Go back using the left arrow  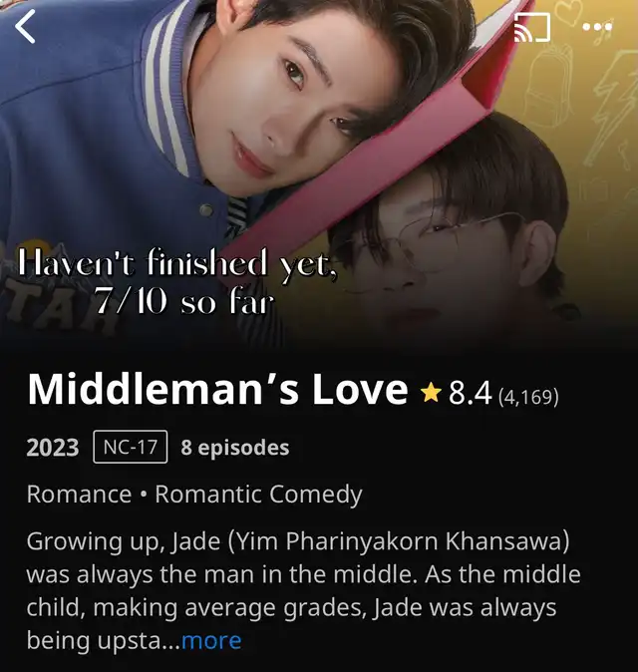[x=25, y=27]
